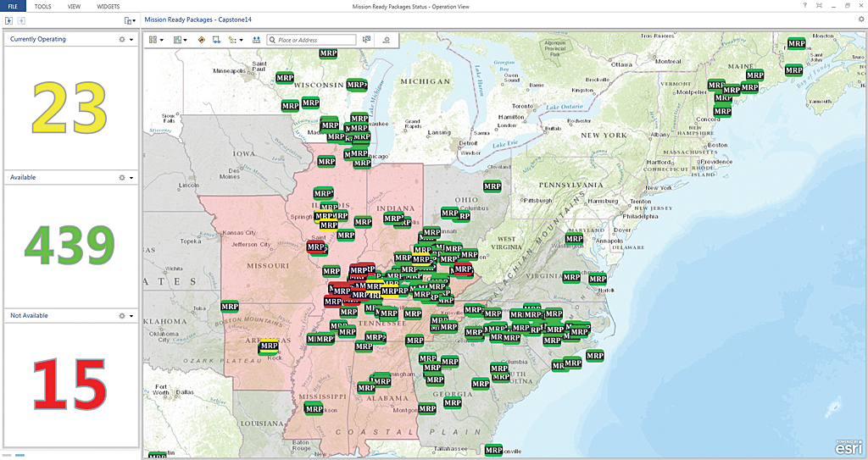Select the MRP marker near Minneapolis
The image size is (868, 460).
285,79
